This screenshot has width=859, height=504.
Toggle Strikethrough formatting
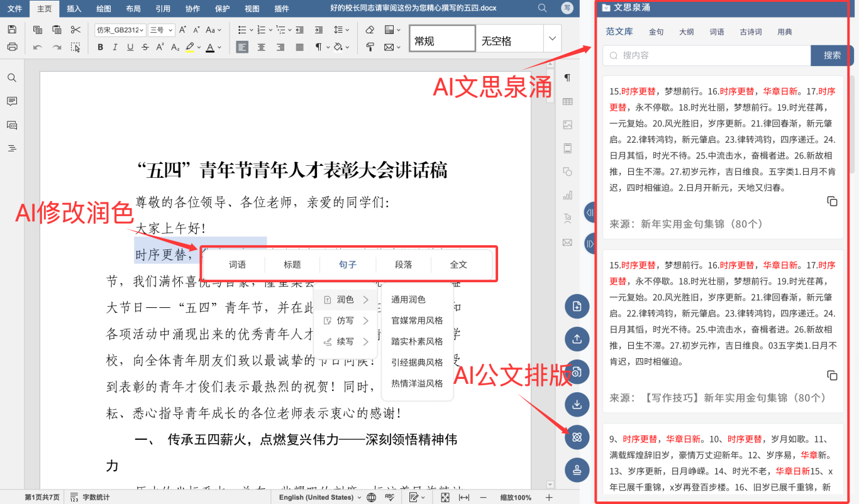point(145,47)
